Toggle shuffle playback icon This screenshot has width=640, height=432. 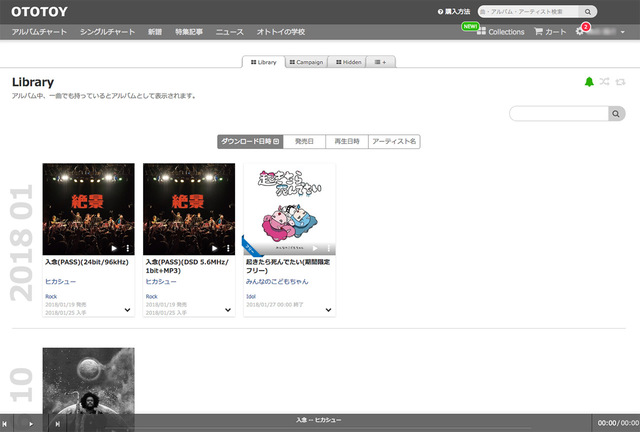coord(604,82)
